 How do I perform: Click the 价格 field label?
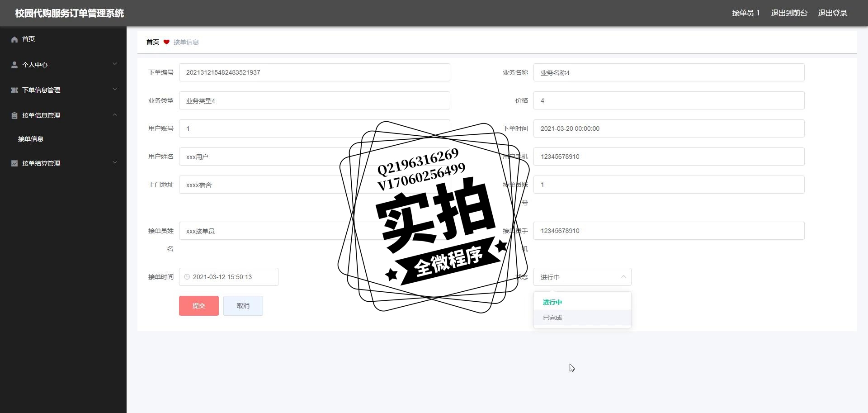(x=522, y=100)
